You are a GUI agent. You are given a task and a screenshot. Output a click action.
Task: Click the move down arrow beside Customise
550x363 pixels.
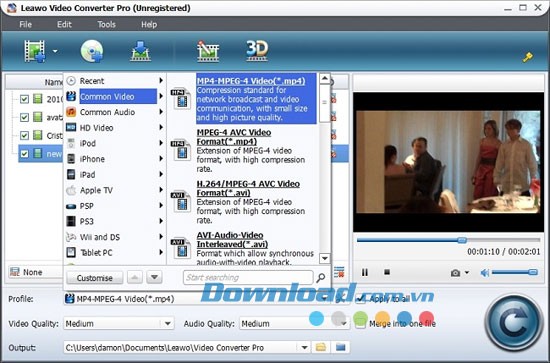tap(154, 277)
